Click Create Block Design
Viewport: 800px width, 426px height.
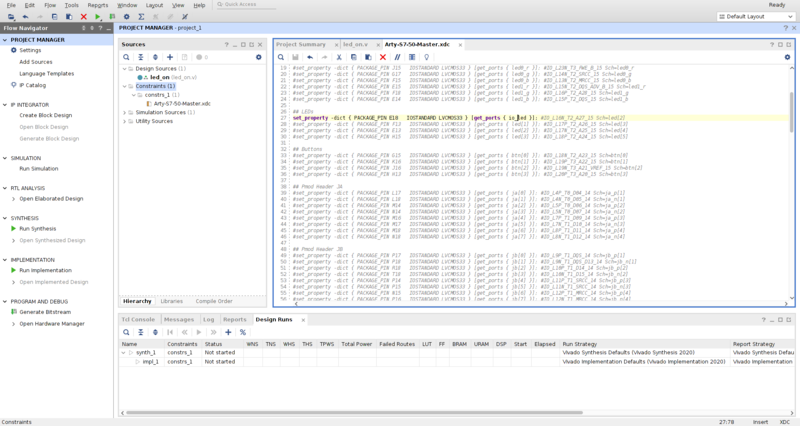pos(45,115)
